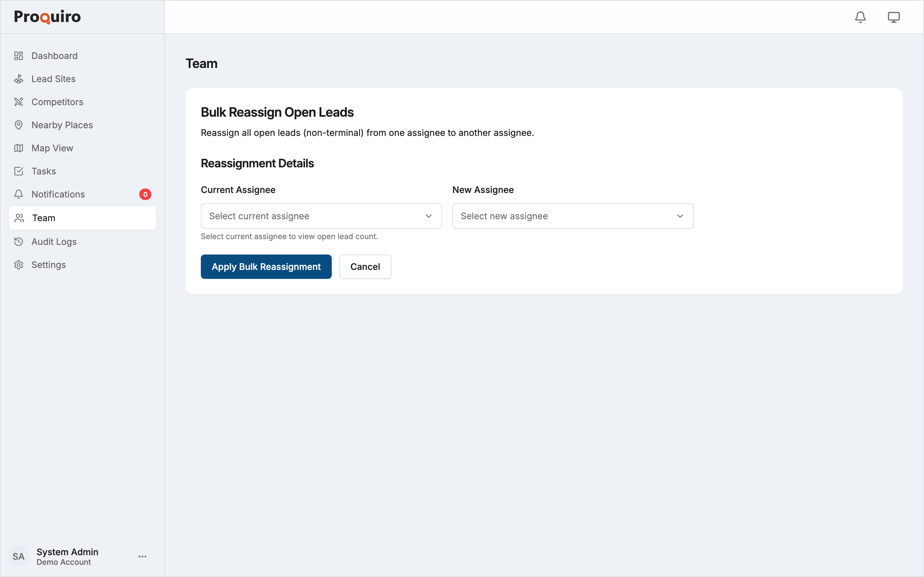Viewport: 924px width, 577px height.
Task: Click the red notifications count badge
Action: pos(145,194)
